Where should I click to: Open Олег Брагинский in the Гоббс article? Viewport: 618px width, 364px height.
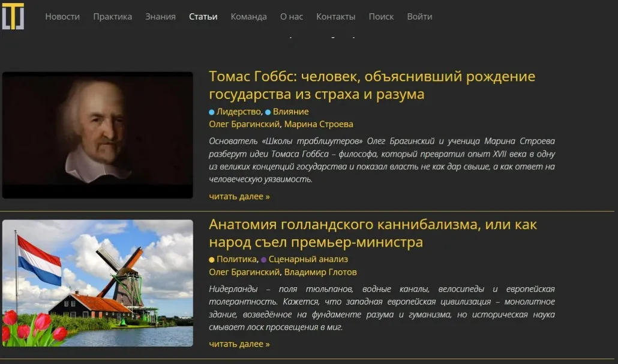244,124
